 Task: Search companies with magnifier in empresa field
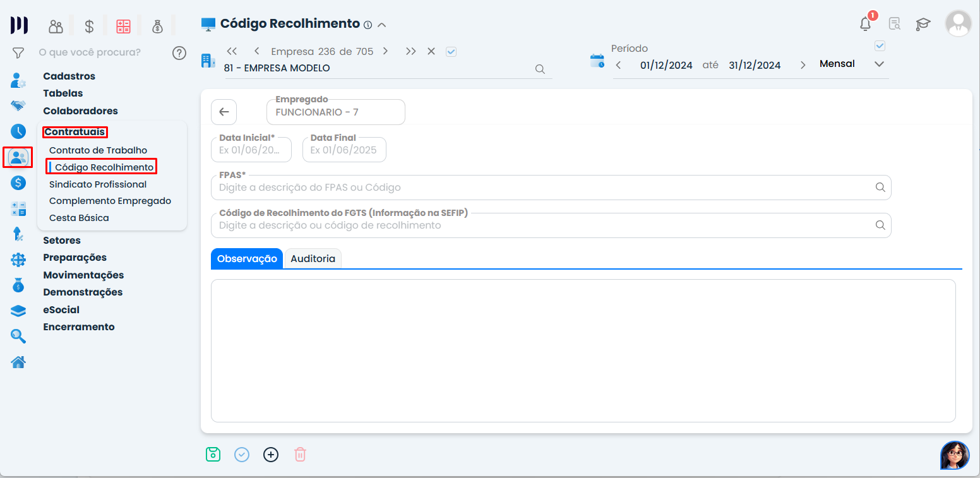coord(540,69)
